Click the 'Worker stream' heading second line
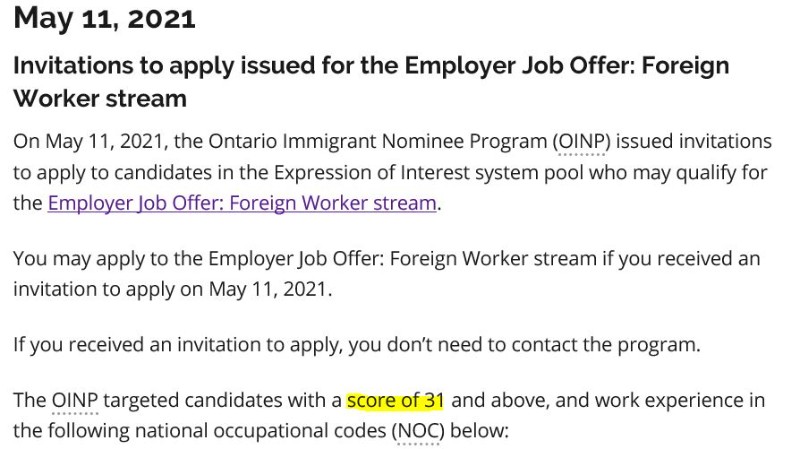 (x=100, y=98)
